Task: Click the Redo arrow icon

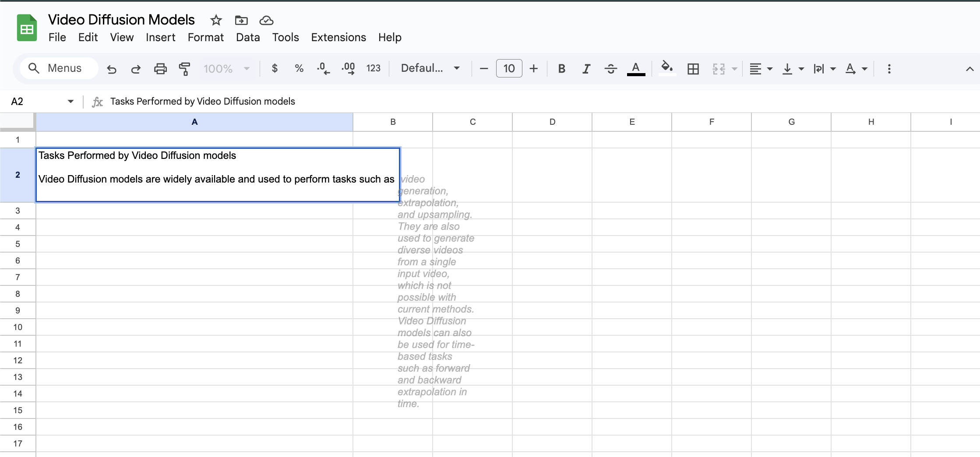Action: pos(136,69)
